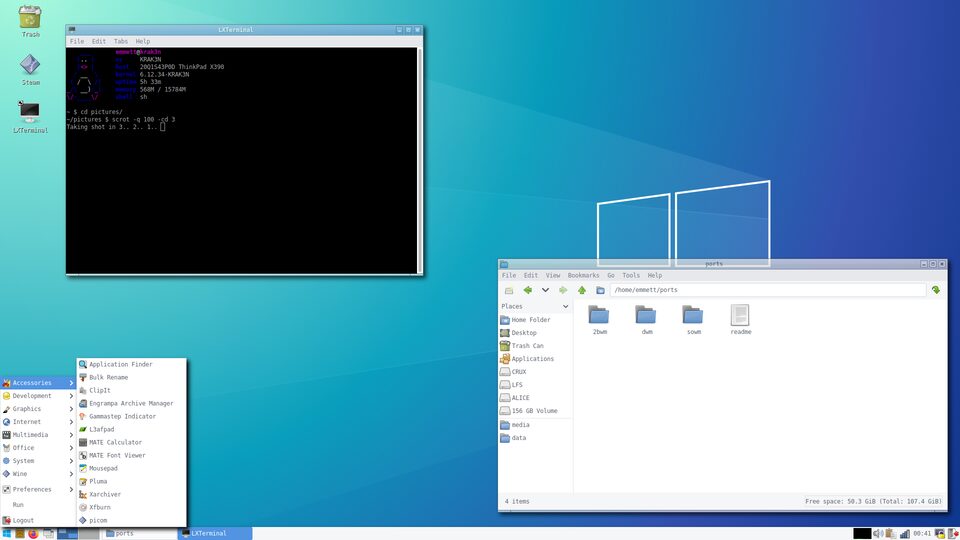Open the LXTerminal Edit menu
The height and width of the screenshot is (540, 960).
[x=99, y=42]
